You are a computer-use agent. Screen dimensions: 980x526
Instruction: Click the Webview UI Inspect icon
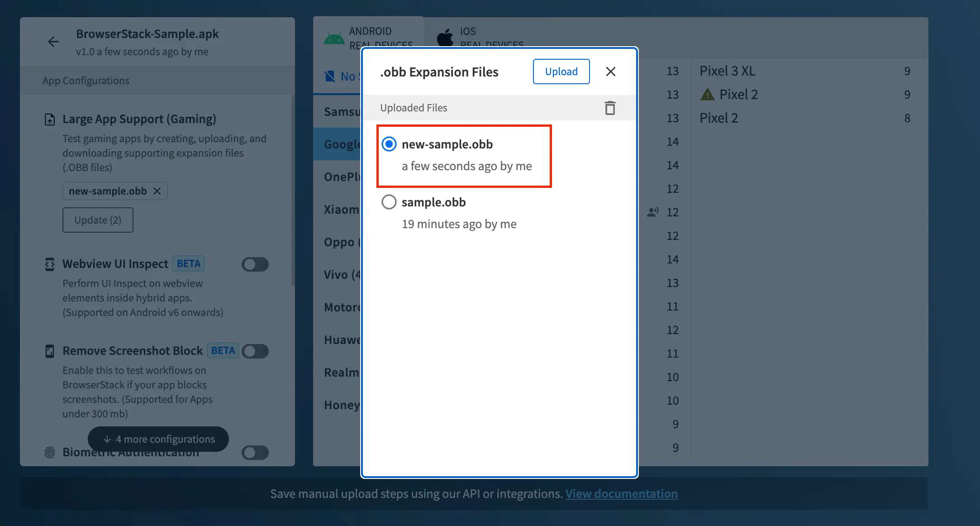pos(50,264)
